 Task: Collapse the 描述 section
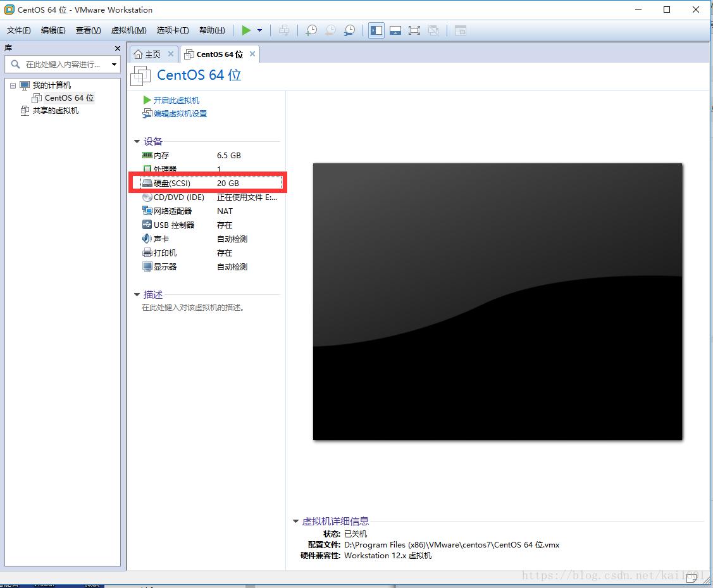137,295
